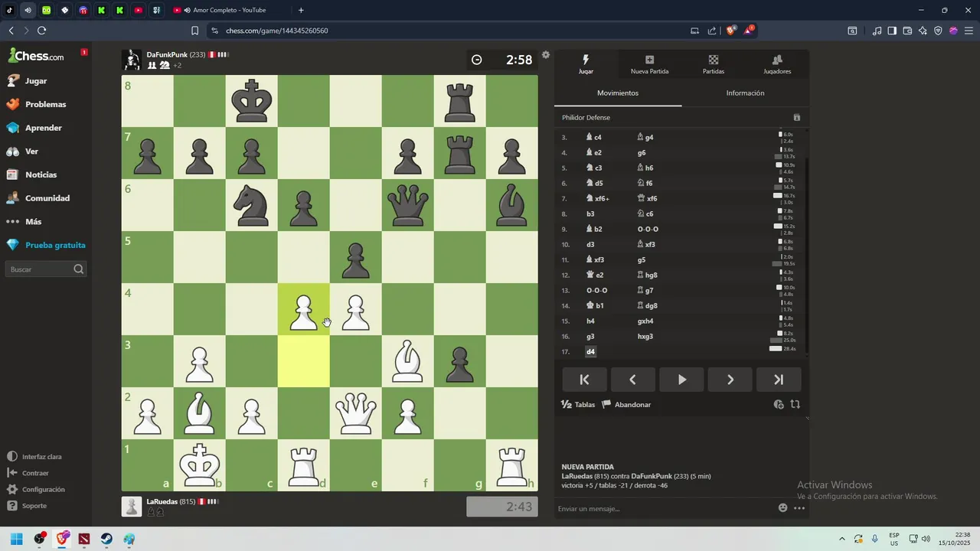This screenshot has width=980, height=551.
Task: Switch to Amor Completo YouTube tab
Action: pyautogui.click(x=228, y=10)
